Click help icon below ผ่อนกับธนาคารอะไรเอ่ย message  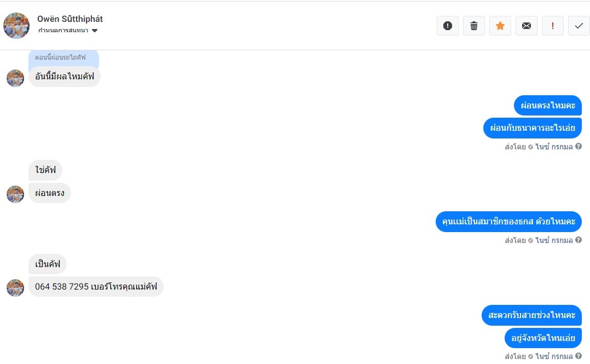pyautogui.click(x=579, y=147)
